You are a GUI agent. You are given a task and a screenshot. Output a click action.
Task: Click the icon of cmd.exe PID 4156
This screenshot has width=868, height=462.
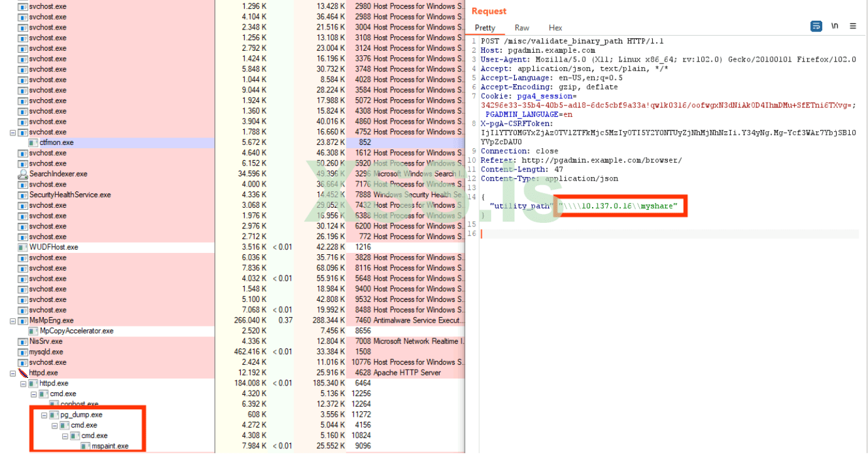tap(65, 426)
